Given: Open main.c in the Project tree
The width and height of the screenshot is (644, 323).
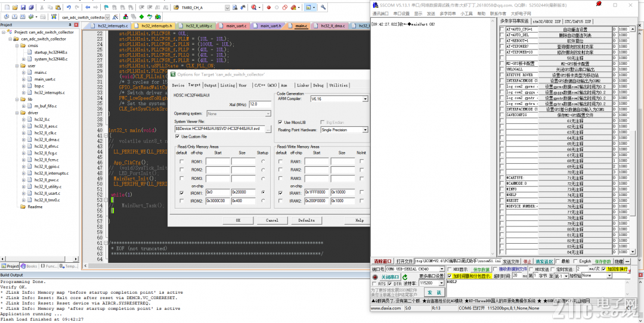Looking at the screenshot, I should pos(41,72).
